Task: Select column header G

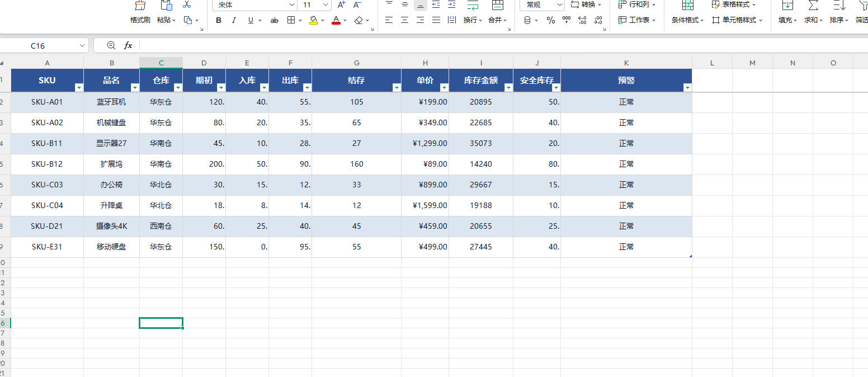Action: click(357, 63)
